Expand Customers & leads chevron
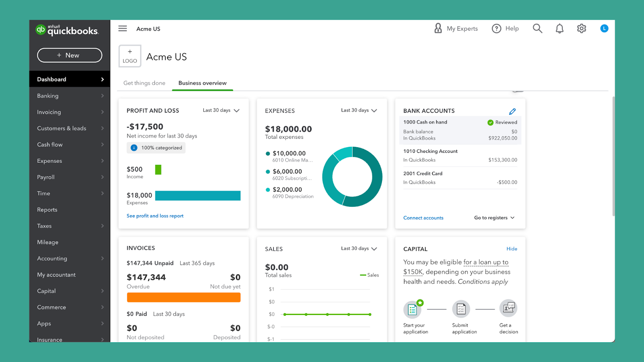 click(x=103, y=128)
